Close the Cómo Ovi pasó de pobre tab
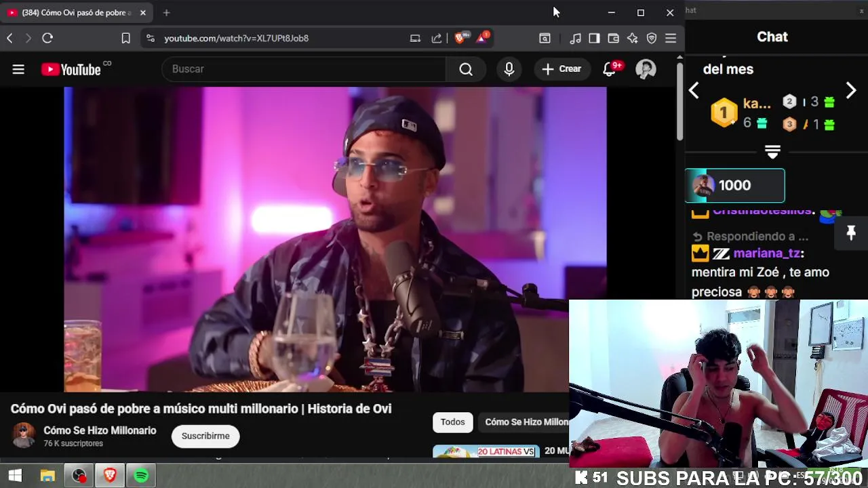 click(143, 13)
